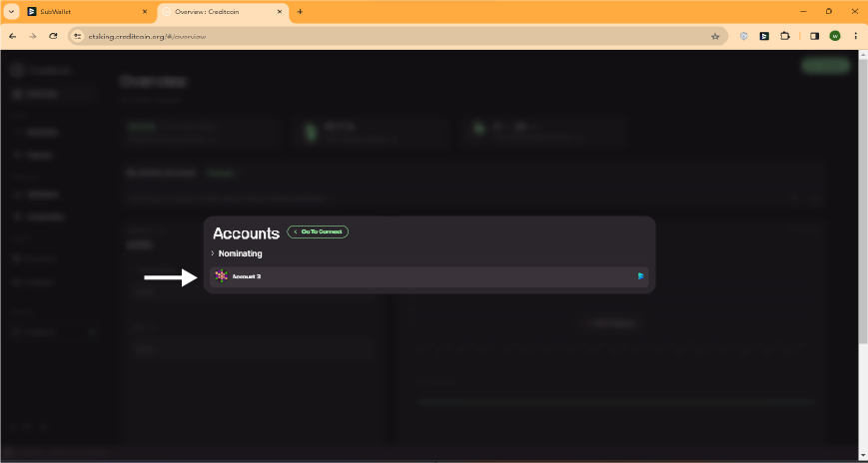868x463 pixels.
Task: Maximize the browser window
Action: (829, 11)
